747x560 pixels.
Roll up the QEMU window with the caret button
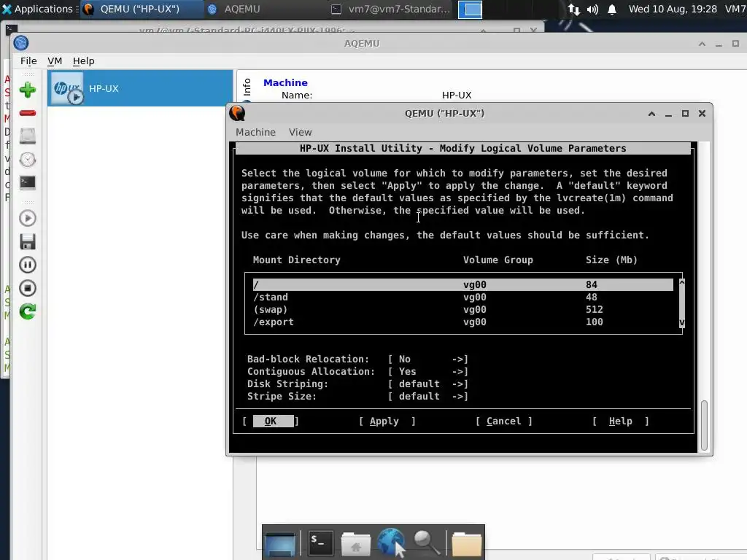pos(651,113)
